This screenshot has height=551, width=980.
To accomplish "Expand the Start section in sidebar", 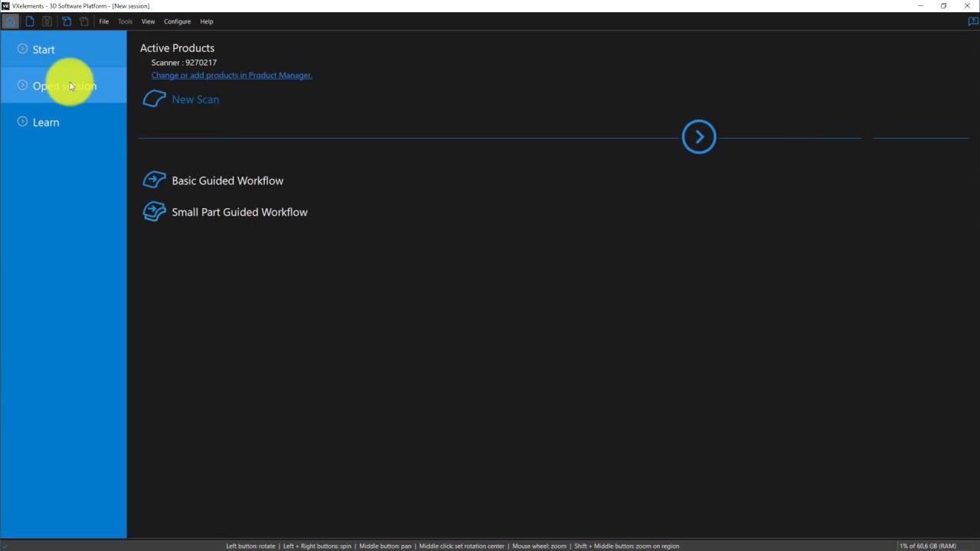I will click(x=22, y=49).
